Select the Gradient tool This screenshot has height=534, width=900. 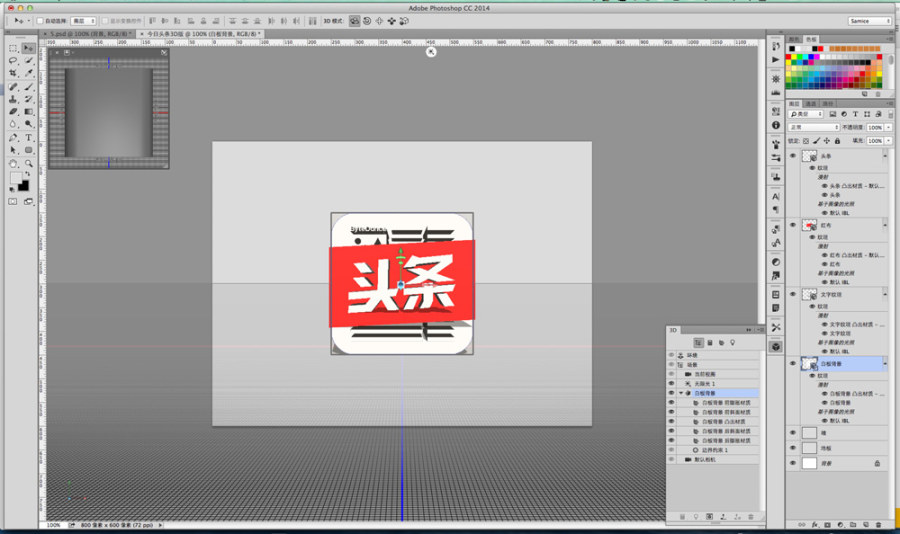28,111
